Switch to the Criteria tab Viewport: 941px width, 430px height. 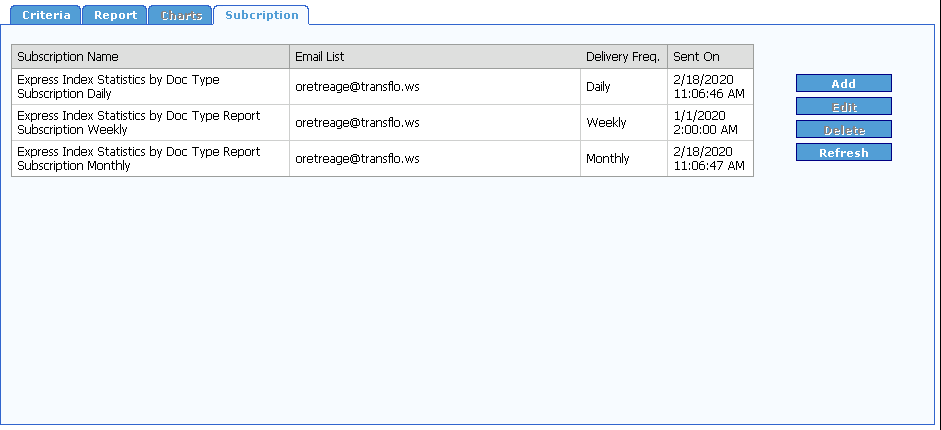(x=46, y=15)
